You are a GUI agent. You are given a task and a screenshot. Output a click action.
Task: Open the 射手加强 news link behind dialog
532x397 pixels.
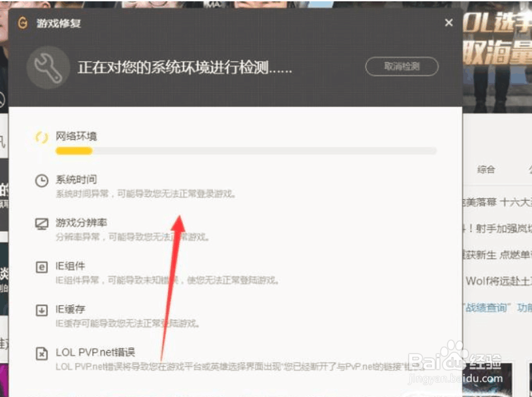(497, 229)
